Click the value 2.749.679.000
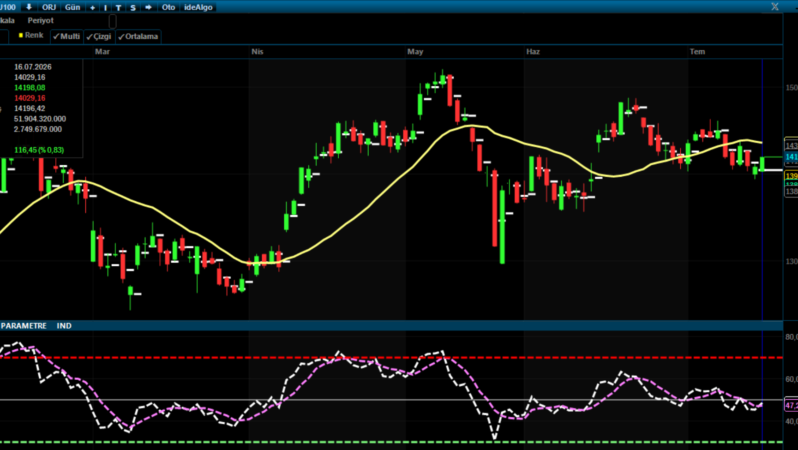Screen dimensions: 798x450 click(38, 129)
